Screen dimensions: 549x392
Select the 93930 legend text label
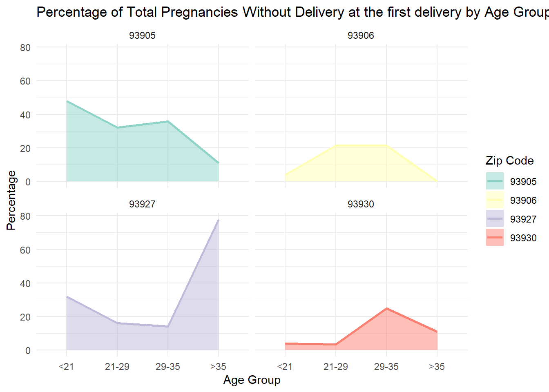coord(523,238)
